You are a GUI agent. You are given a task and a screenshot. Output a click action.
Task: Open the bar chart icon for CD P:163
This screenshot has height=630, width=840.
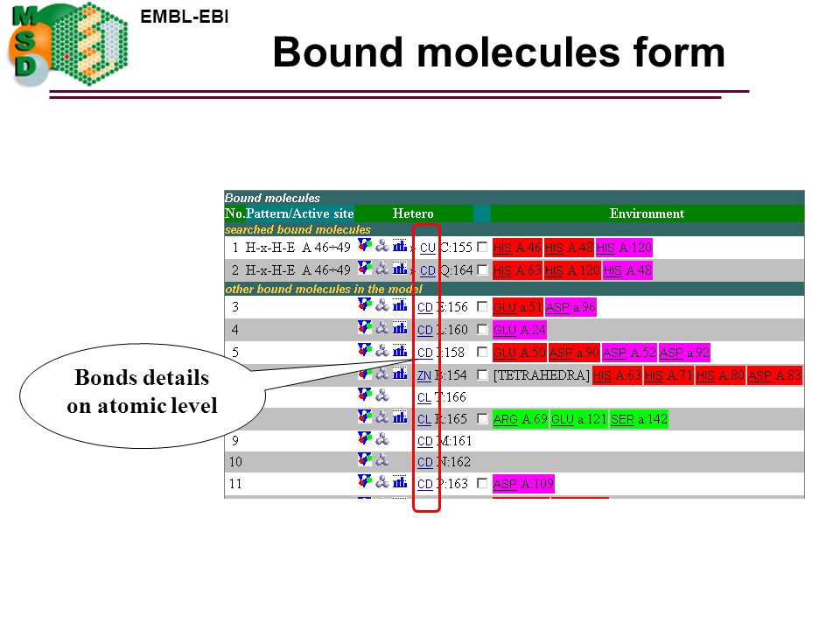pos(400,482)
